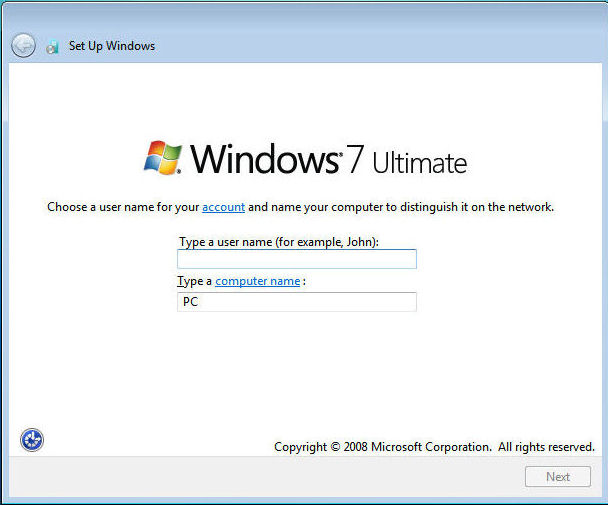Click the "Ultimate" edition text
Screen dimensions: 608x505
tap(419, 162)
